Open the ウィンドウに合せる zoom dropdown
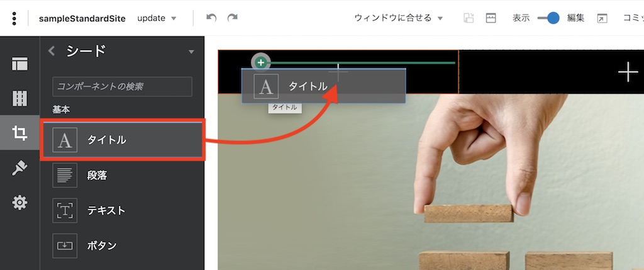644x270 pixels. [x=399, y=18]
